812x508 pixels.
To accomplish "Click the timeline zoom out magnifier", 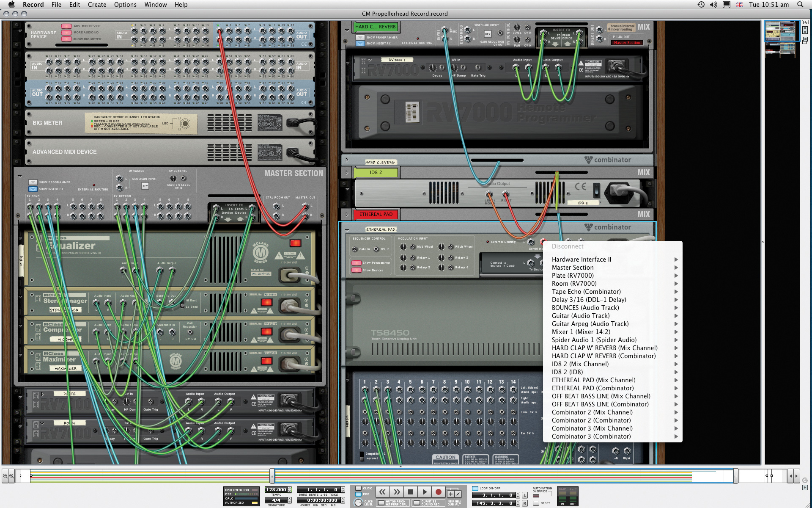I will (5, 476).
